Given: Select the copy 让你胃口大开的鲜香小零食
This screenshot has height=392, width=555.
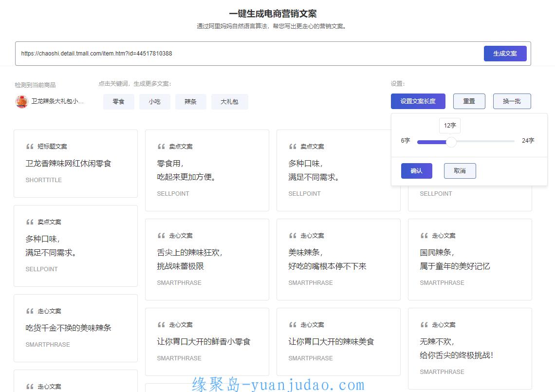Looking at the screenshot, I should pyautogui.click(x=204, y=341).
